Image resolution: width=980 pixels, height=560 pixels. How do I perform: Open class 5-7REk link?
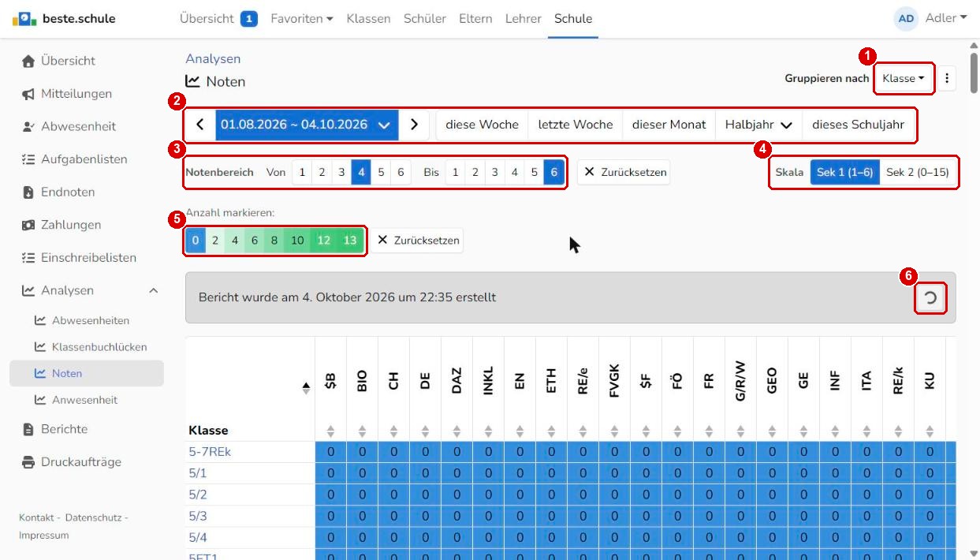(210, 452)
